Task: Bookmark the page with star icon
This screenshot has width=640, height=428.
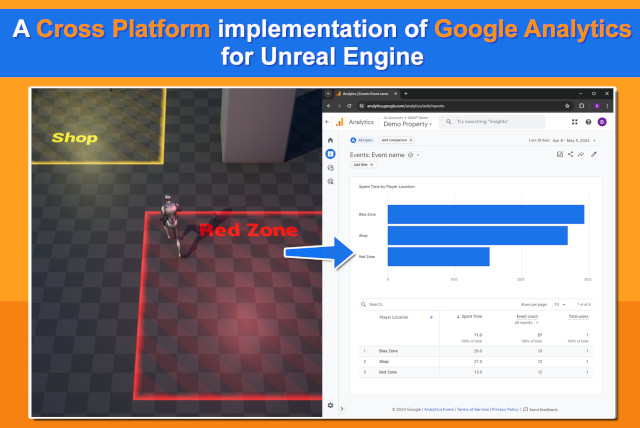Action: point(568,105)
